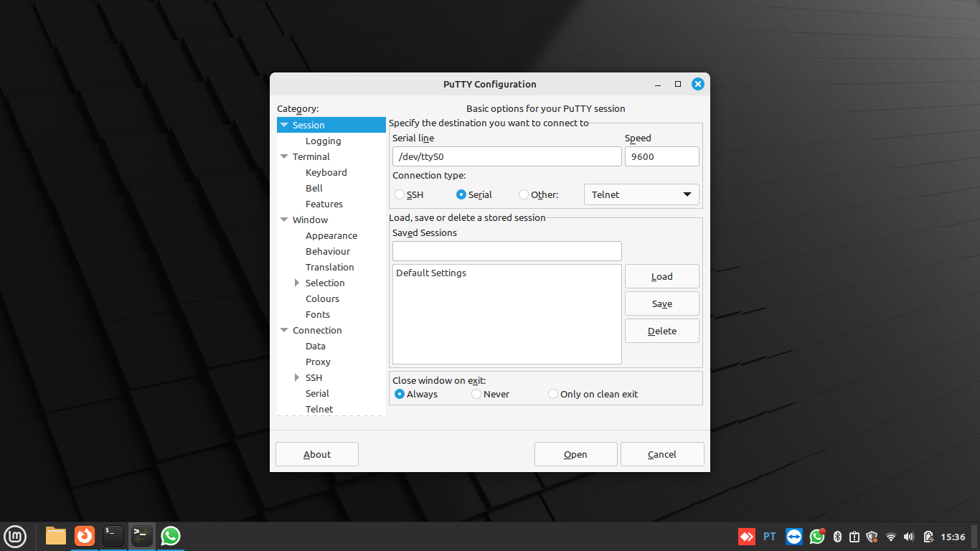Select Bell in the category tree
The image size is (980, 551).
click(x=314, y=188)
